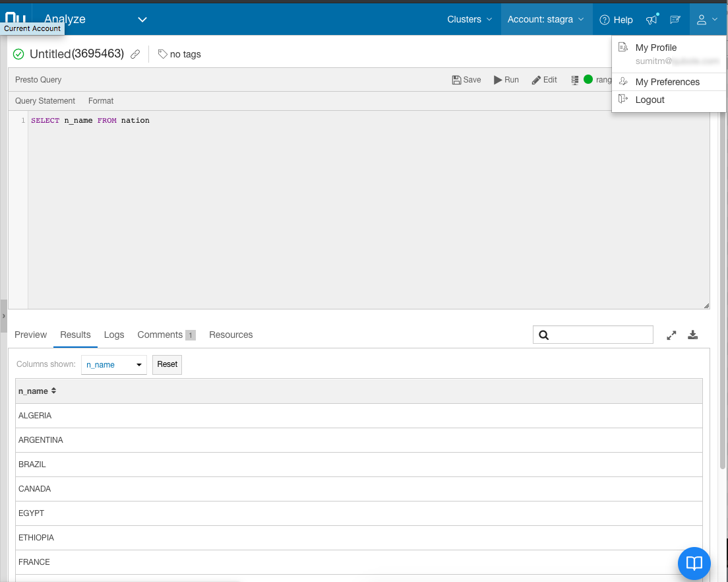
Task: Expand results to full screen
Action: tap(671, 335)
